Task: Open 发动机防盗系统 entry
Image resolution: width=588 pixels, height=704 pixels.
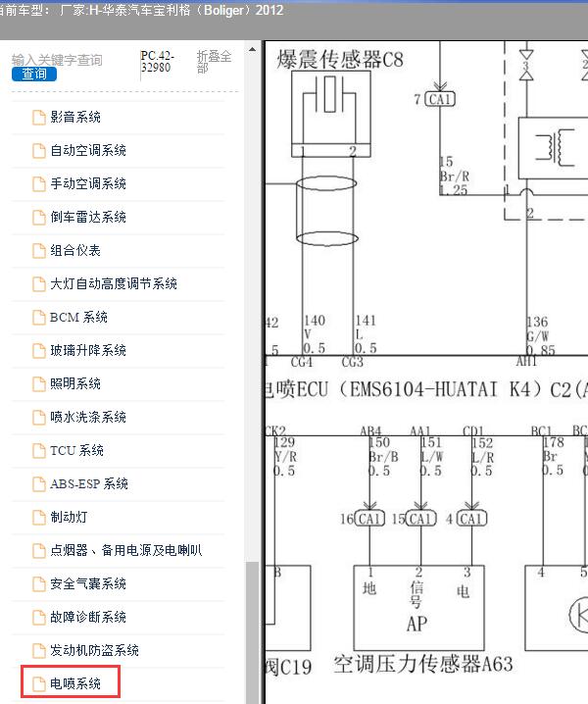Action: click(94, 650)
